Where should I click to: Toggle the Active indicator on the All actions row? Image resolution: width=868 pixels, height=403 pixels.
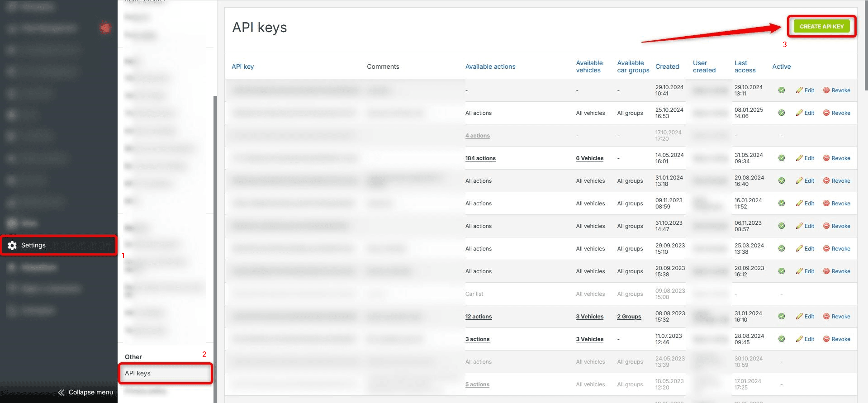(782, 113)
